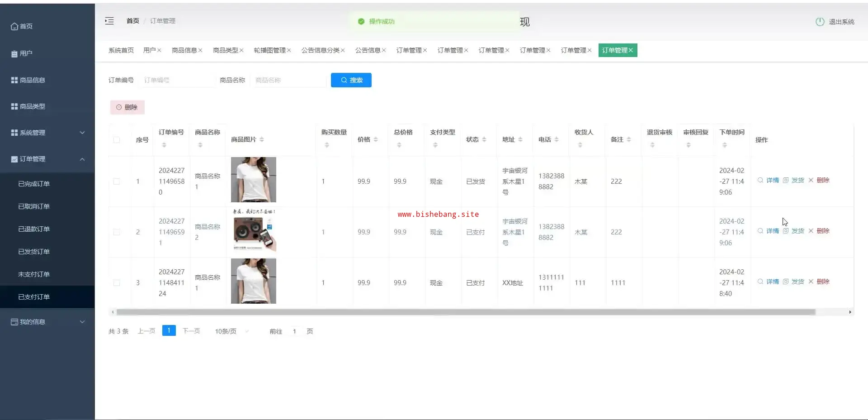Viewport: 868px width, 420px height.
Task: Click the horizontal table scrollbar
Action: pos(466,312)
